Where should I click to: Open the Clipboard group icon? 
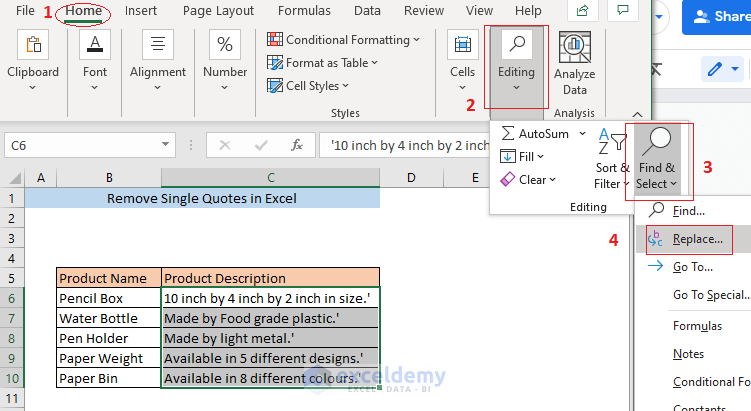(33, 46)
